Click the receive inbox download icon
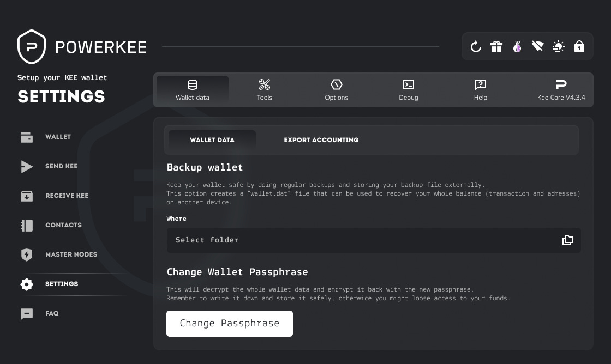The height and width of the screenshot is (364, 611). (27, 196)
